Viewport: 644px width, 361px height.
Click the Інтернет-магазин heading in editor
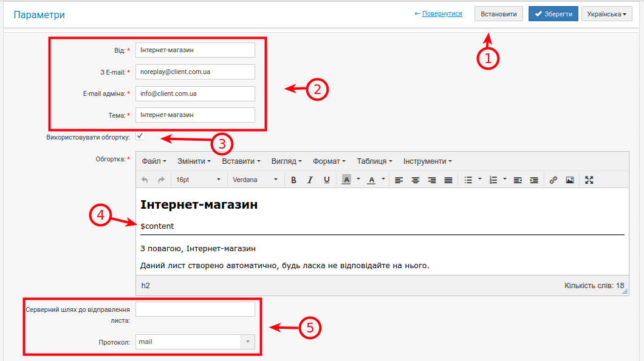199,204
